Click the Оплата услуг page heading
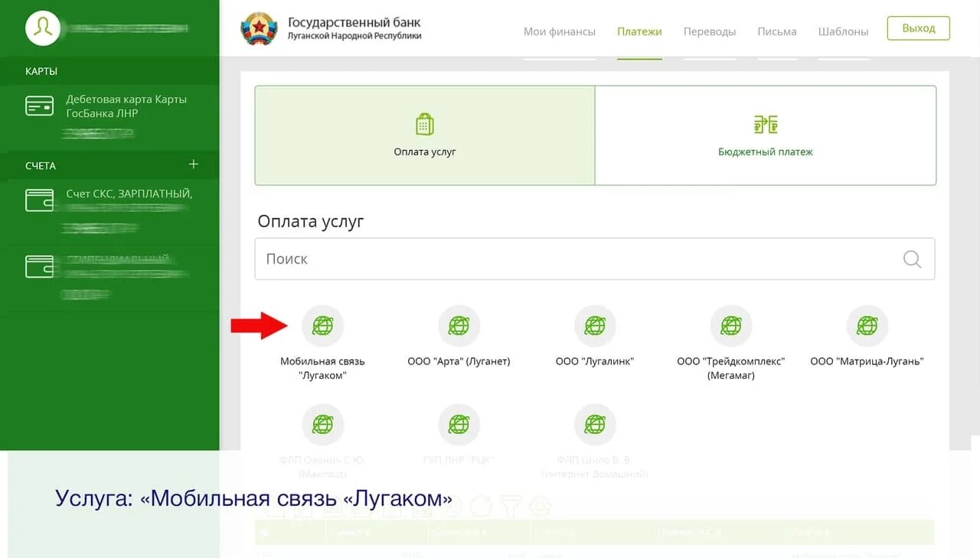The image size is (980, 558). 311,221
